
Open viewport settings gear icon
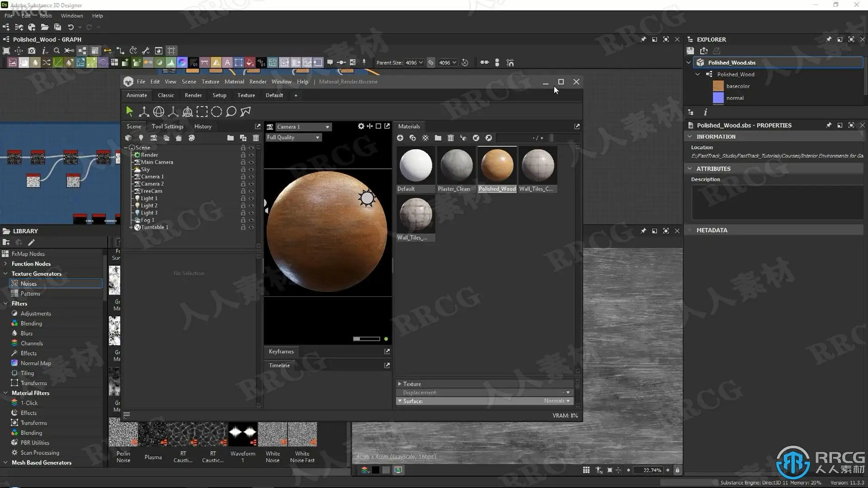(x=361, y=127)
